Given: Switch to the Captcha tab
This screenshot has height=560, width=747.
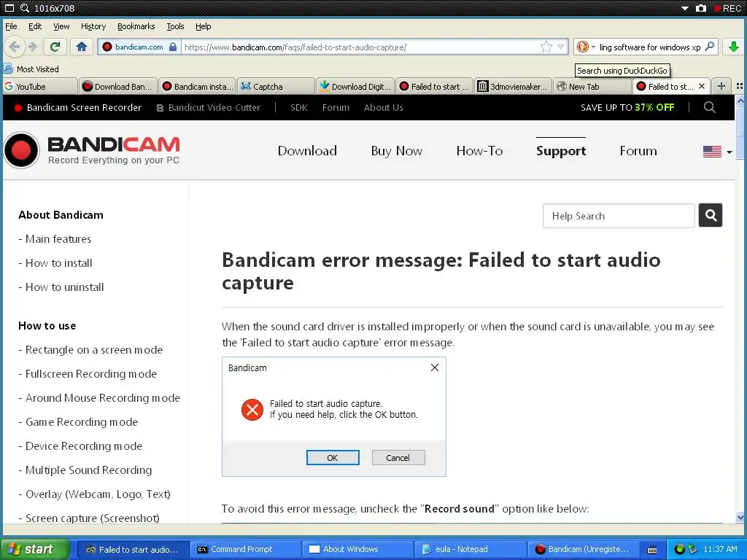Looking at the screenshot, I should click(276, 86).
